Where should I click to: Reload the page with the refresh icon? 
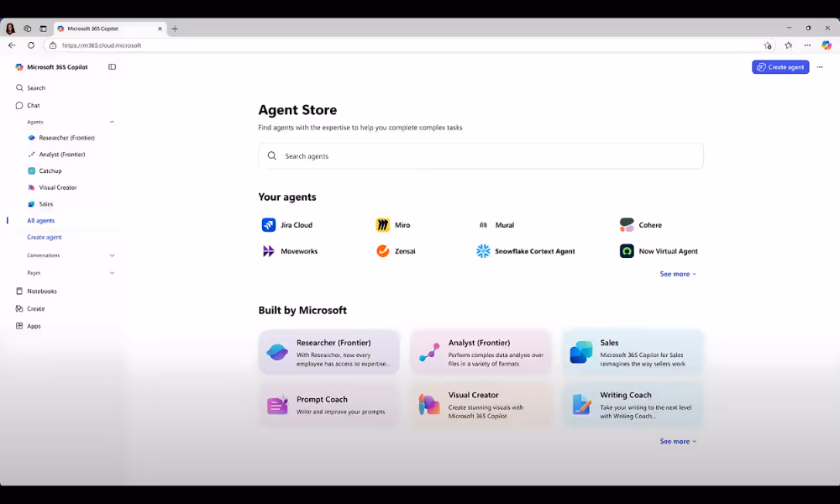(31, 45)
